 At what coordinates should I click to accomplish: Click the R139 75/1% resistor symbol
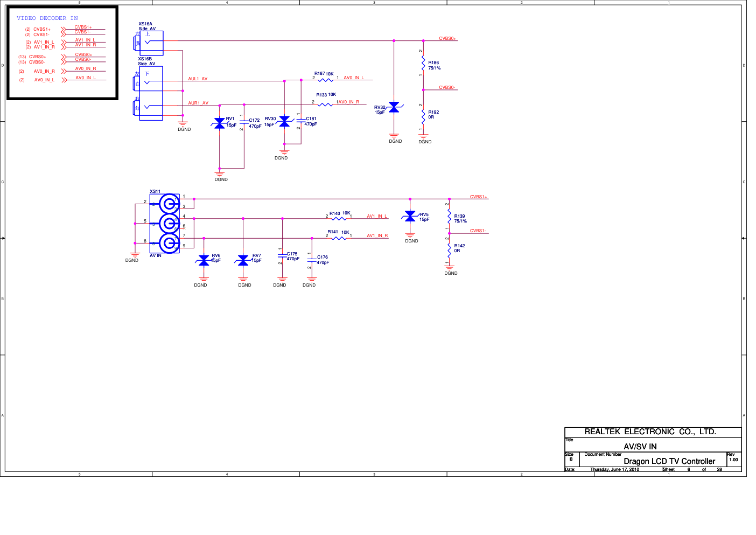449,217
